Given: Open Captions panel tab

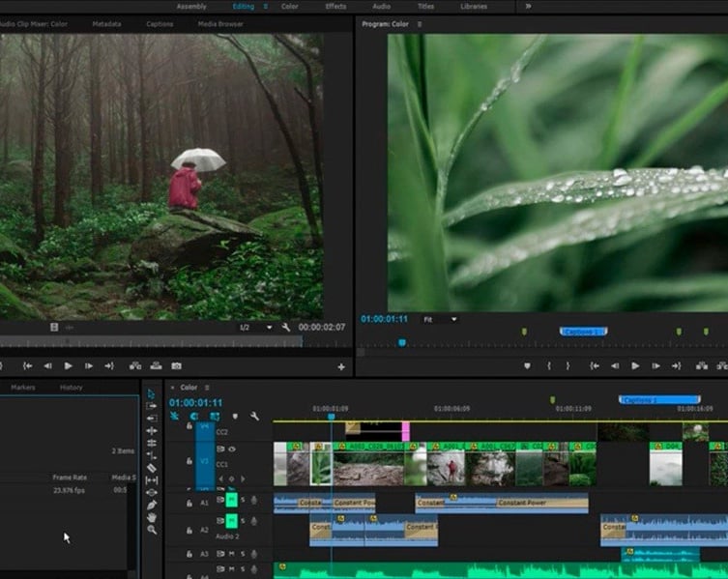Looking at the screenshot, I should pyautogui.click(x=160, y=24).
